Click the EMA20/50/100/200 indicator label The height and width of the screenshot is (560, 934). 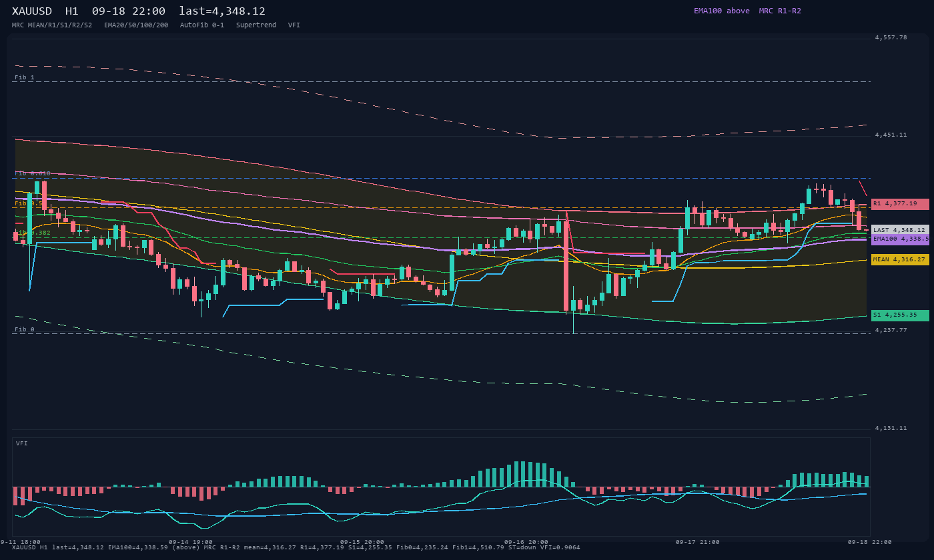(x=136, y=25)
